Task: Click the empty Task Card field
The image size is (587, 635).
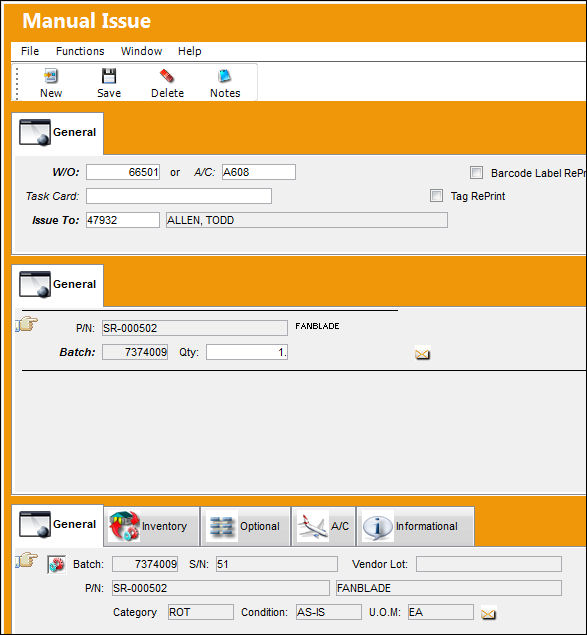Action: pyautogui.click(x=179, y=196)
